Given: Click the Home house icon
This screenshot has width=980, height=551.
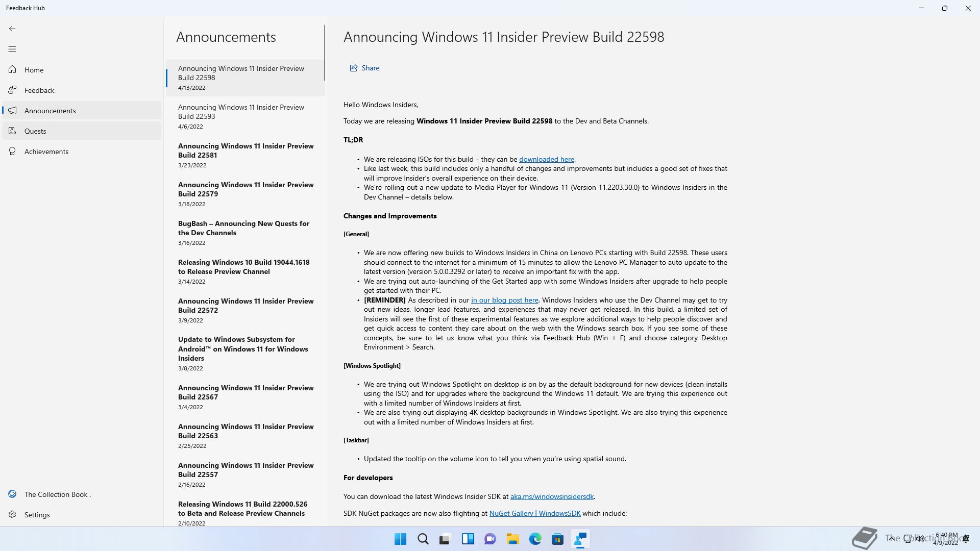Looking at the screenshot, I should point(12,69).
